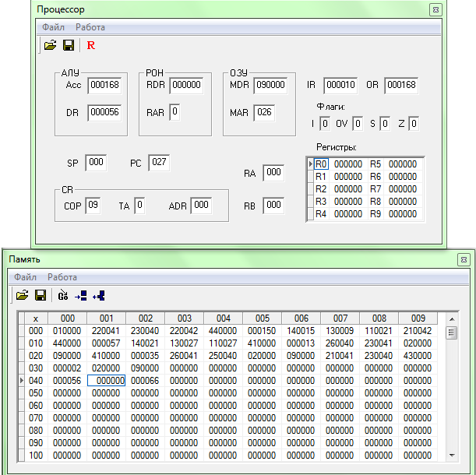Click the MAR field in ОЗУ group
This screenshot has width=476, height=475.
coord(263,113)
